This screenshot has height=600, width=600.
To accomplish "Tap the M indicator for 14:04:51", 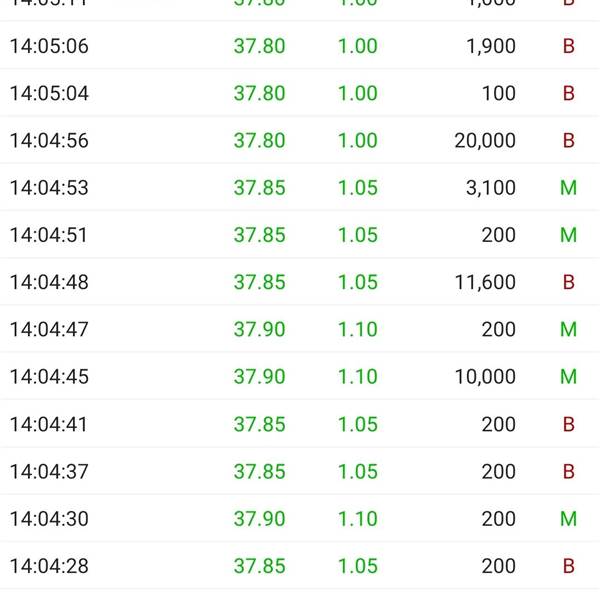I will coord(568,235).
